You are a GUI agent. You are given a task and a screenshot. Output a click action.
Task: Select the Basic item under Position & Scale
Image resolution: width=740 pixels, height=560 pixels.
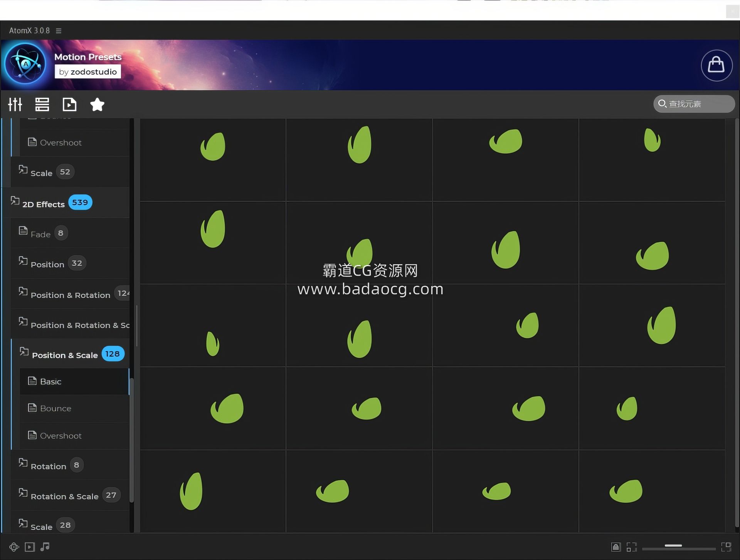click(74, 382)
